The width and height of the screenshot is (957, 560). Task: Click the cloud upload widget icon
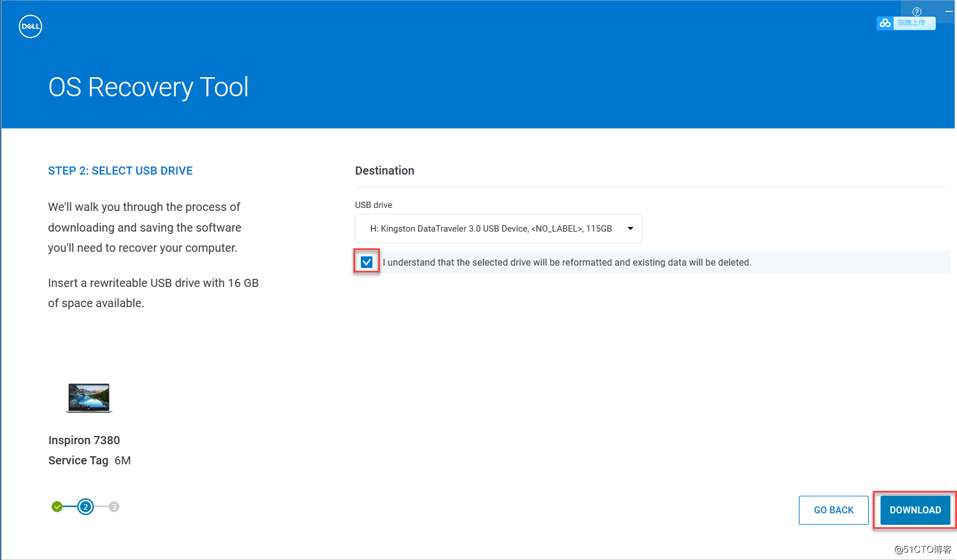coord(885,23)
